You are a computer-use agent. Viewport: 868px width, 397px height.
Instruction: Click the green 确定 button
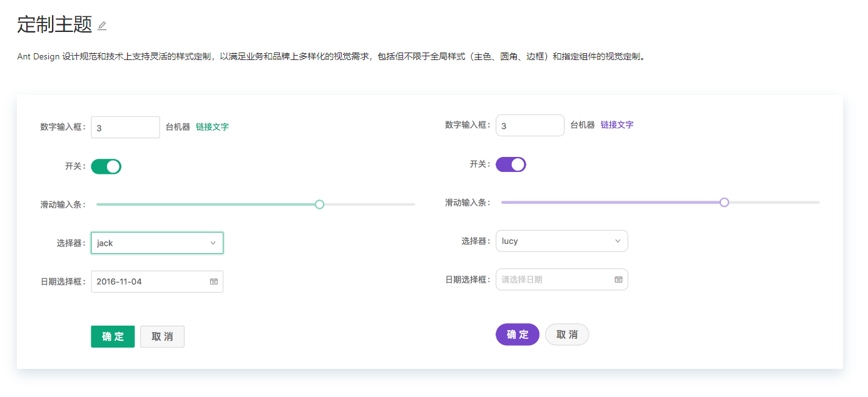pos(113,336)
